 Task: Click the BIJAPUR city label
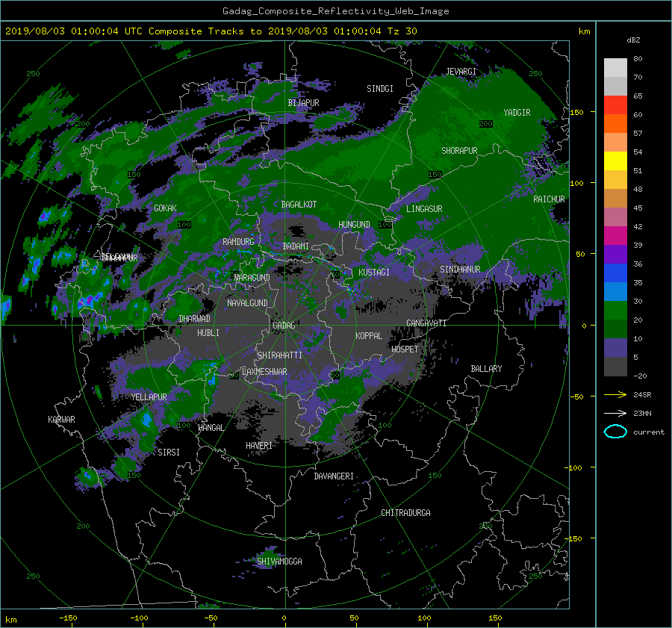coord(303,103)
